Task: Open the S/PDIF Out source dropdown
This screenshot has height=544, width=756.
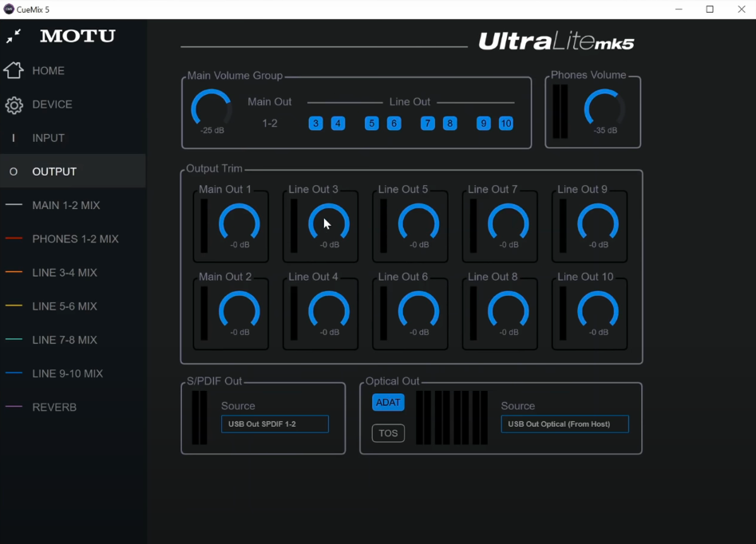Action: (x=275, y=424)
